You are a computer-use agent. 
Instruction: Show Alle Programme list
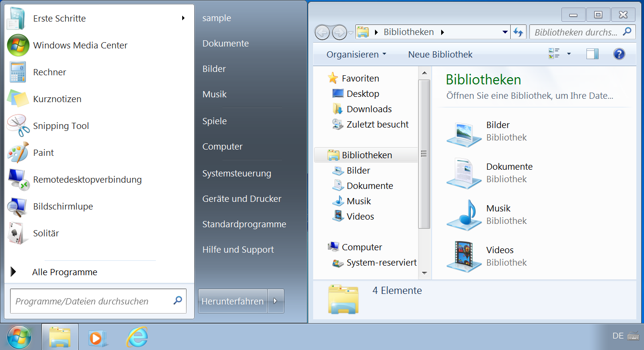tap(64, 272)
